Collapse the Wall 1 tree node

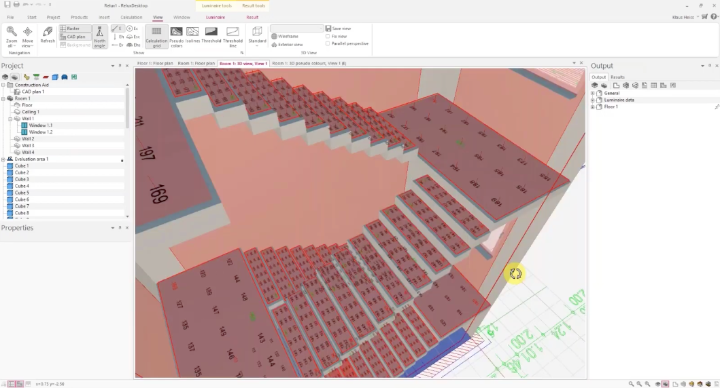point(11,118)
